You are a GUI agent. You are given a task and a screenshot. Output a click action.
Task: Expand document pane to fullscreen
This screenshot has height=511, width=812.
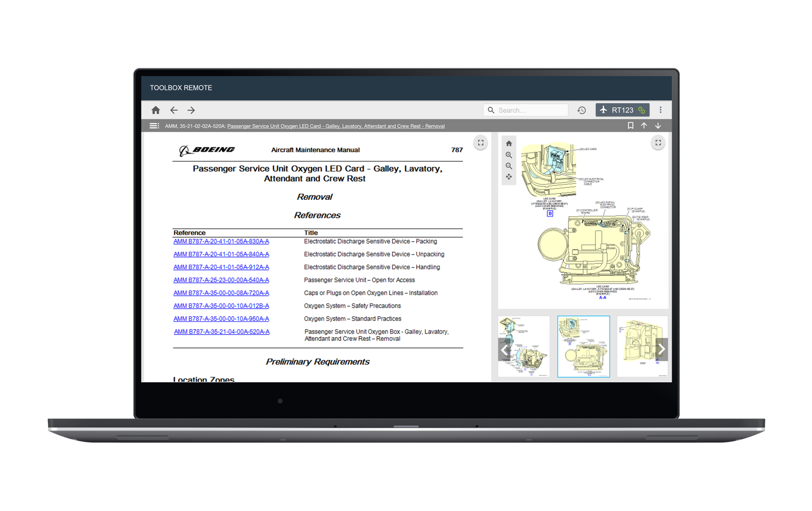click(481, 143)
